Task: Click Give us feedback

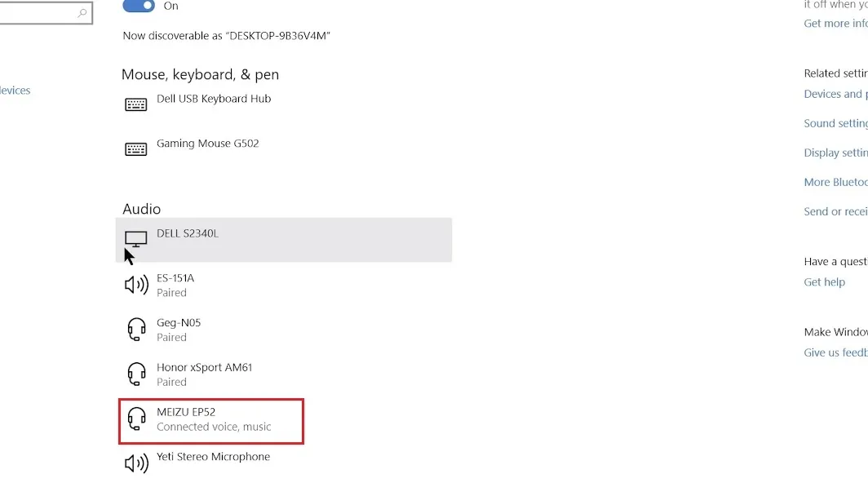Action: 835,352
